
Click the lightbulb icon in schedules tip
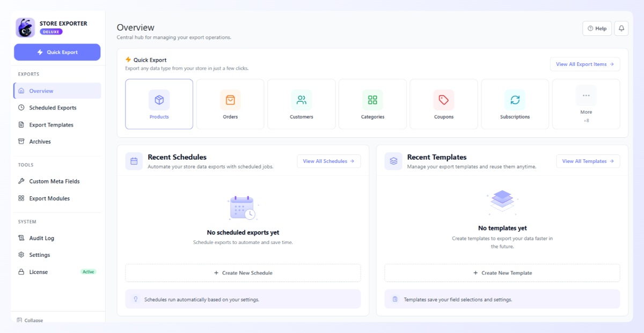click(136, 299)
